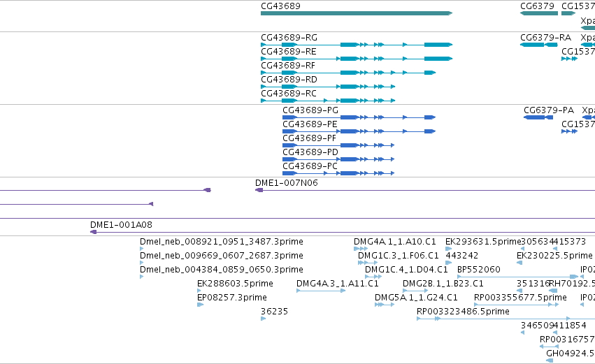The height and width of the screenshot is (364, 595).
Task: Select the EP08257.3prime EST label
Action: 232,298
